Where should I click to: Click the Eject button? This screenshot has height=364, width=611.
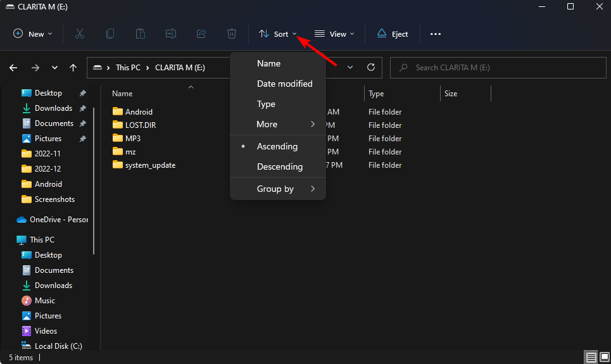[x=393, y=34]
